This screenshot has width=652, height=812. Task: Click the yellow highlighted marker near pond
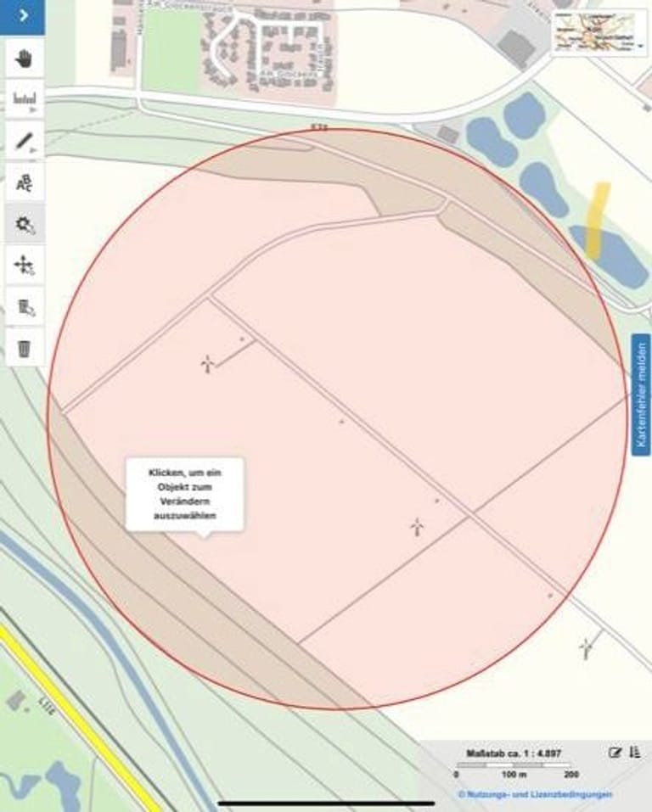pyautogui.click(x=598, y=219)
